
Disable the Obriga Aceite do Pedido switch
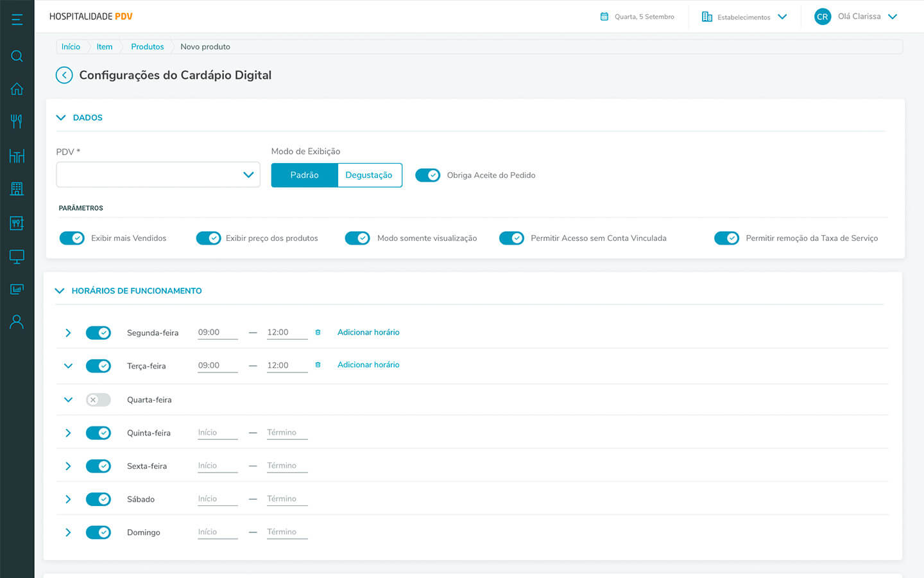pos(427,175)
